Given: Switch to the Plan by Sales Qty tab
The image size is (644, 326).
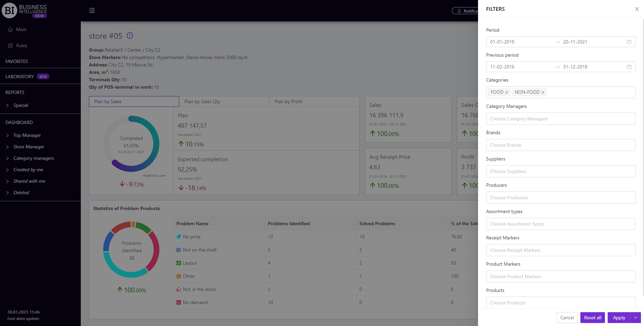Looking at the screenshot, I should pos(224,101).
